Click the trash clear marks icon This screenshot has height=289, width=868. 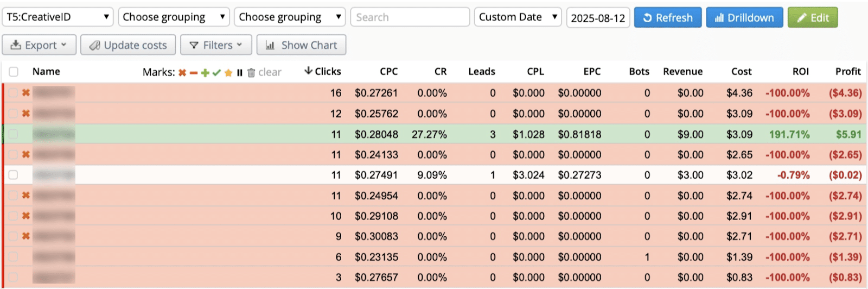tap(251, 73)
